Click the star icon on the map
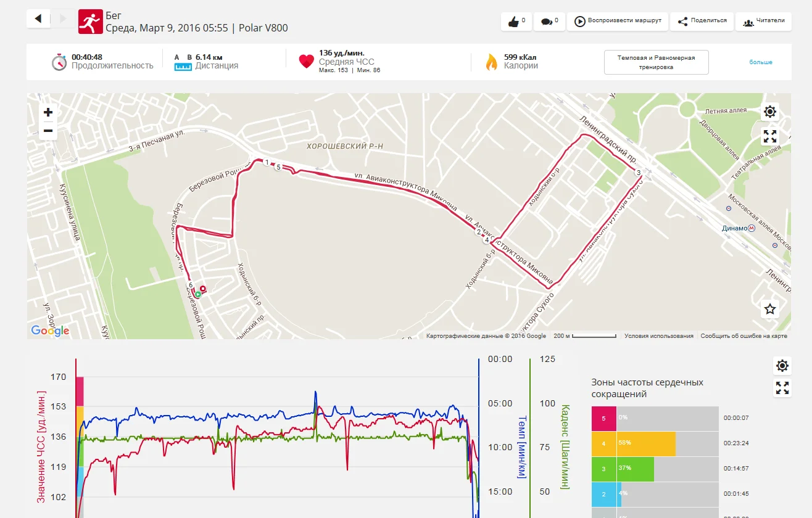Screen dimensions: 812x518 770,309
